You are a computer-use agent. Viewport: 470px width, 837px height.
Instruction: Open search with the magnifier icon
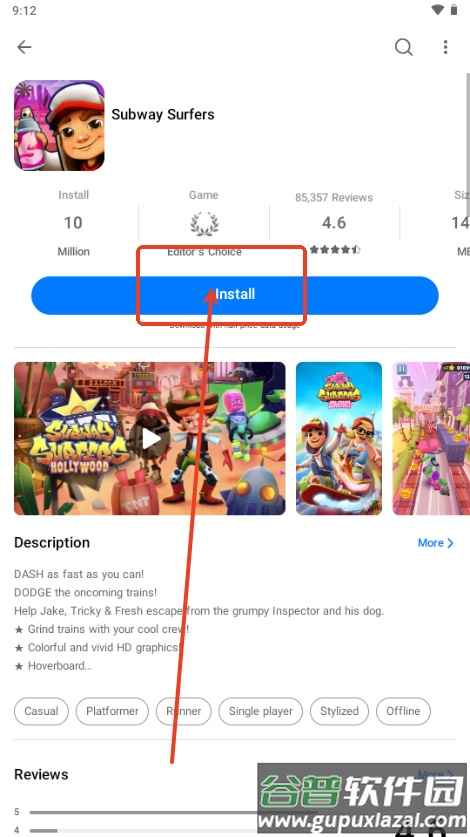tap(403, 47)
